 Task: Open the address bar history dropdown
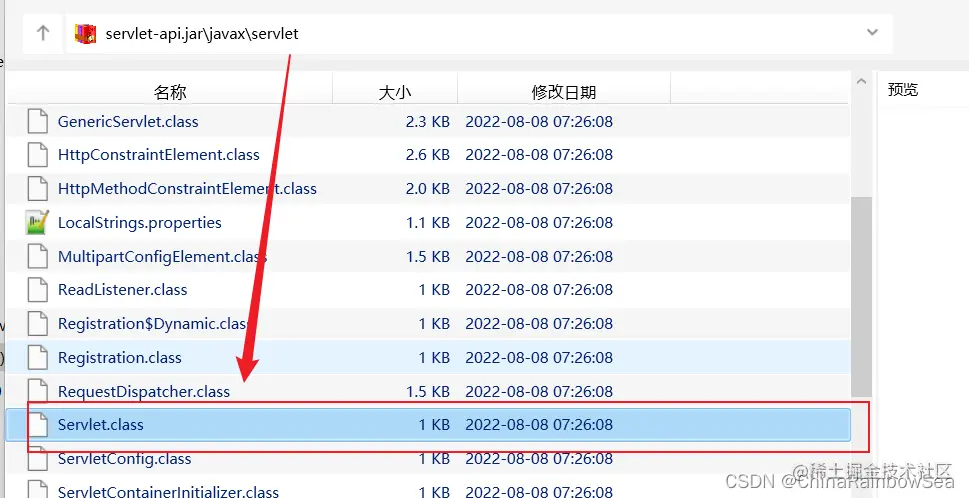(872, 33)
